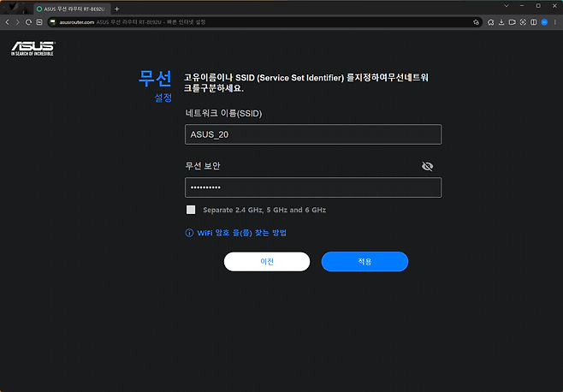Viewport: 563px width, 392px height.
Task: Reload the router setup page
Action: tap(28, 21)
